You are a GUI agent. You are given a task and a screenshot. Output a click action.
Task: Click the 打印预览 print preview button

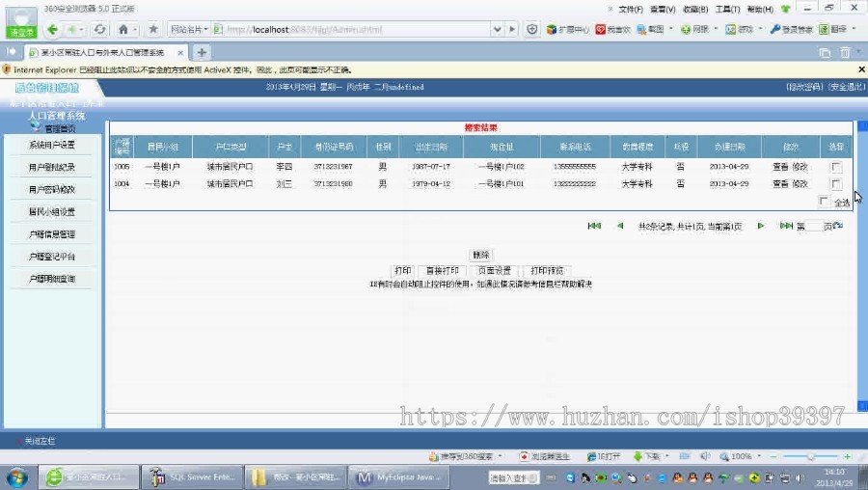point(547,270)
